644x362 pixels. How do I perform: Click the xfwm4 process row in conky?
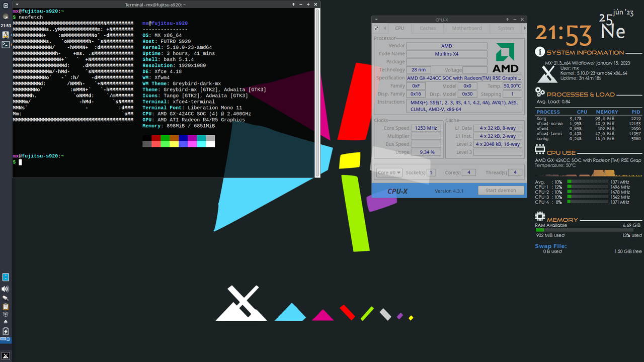tap(588, 129)
